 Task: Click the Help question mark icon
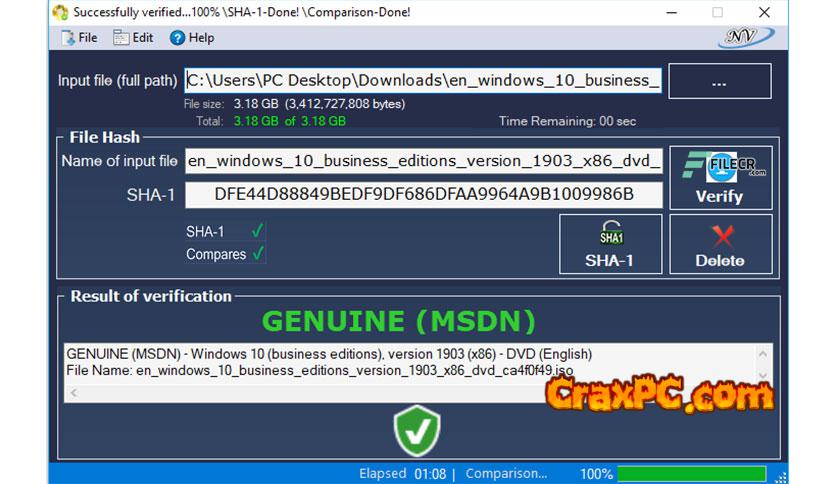[x=177, y=38]
